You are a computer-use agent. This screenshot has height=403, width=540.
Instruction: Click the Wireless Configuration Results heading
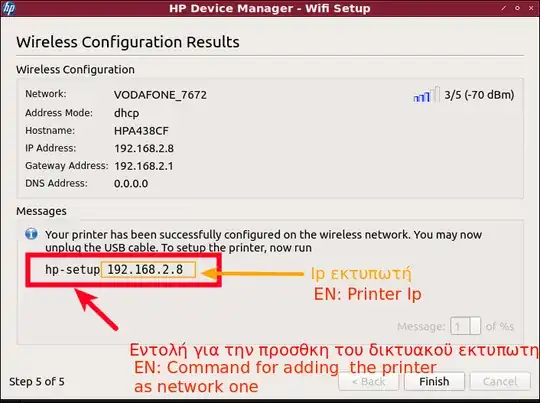tap(128, 42)
